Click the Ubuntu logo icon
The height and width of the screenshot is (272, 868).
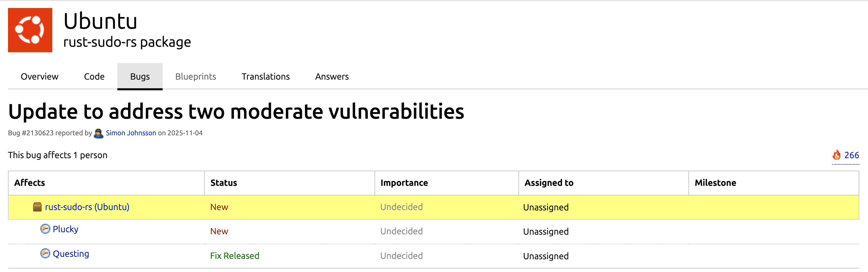tap(30, 30)
